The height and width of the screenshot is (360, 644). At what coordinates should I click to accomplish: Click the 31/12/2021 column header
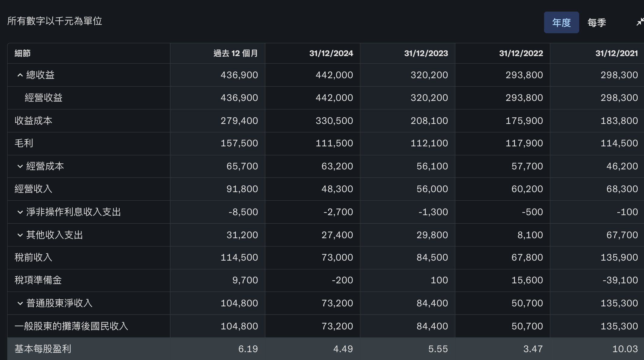(x=616, y=53)
